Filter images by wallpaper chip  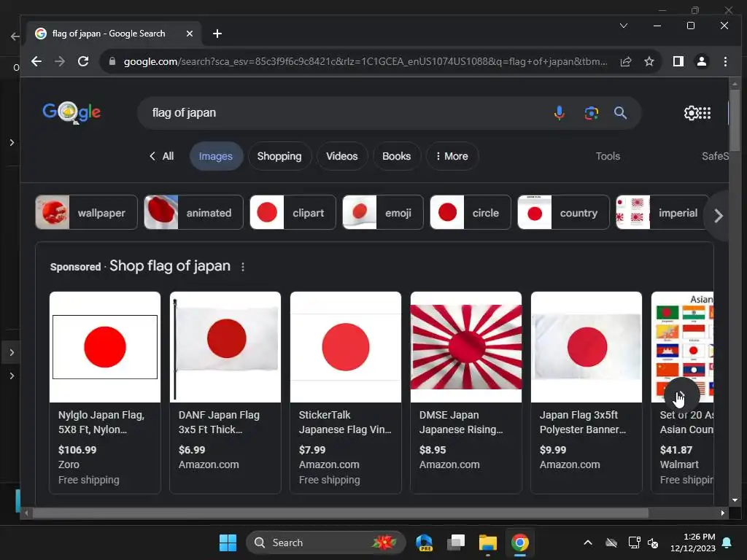86,212
